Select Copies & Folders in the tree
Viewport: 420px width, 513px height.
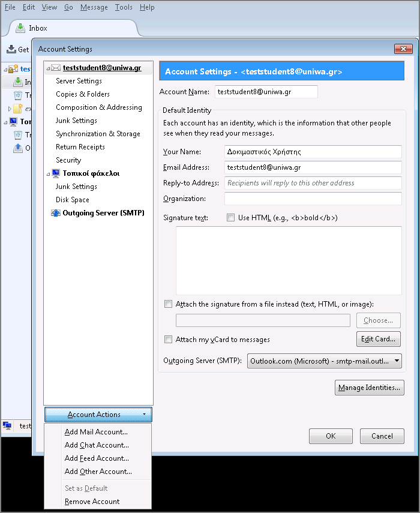tap(82, 94)
